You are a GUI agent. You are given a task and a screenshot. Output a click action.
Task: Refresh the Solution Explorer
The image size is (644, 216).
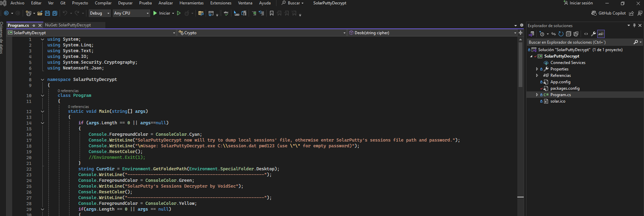(x=561, y=34)
